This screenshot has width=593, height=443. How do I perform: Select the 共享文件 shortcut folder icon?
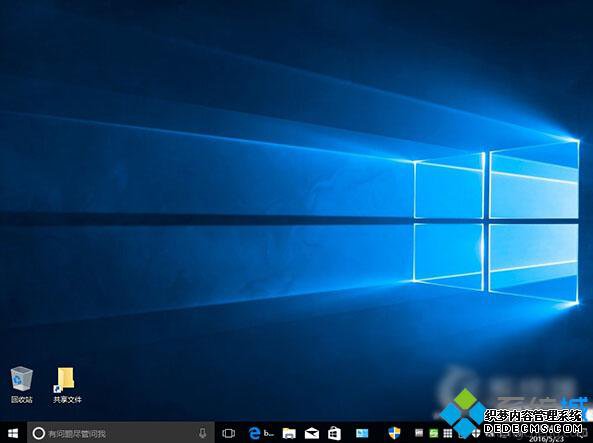pyautogui.click(x=65, y=379)
